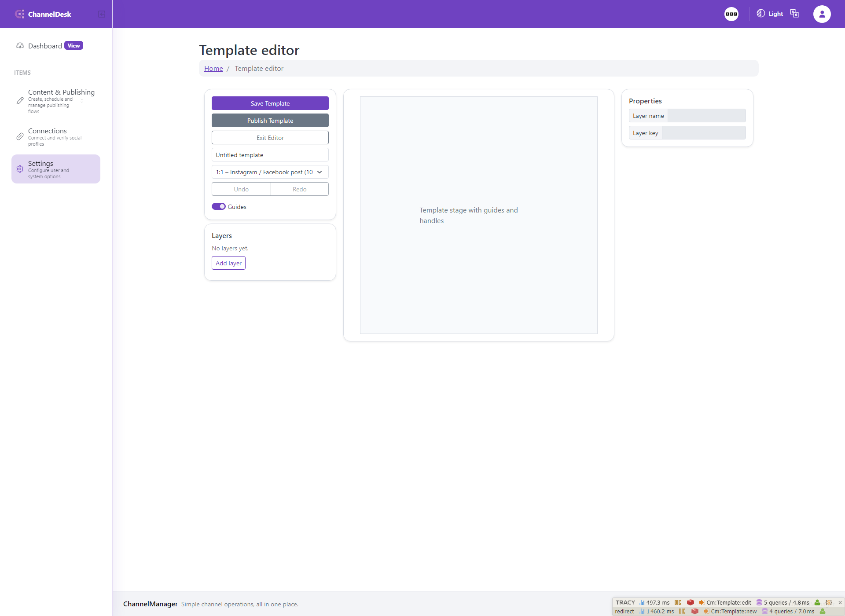Open the Dashboard gauge icon
The image size is (845, 616).
20,46
